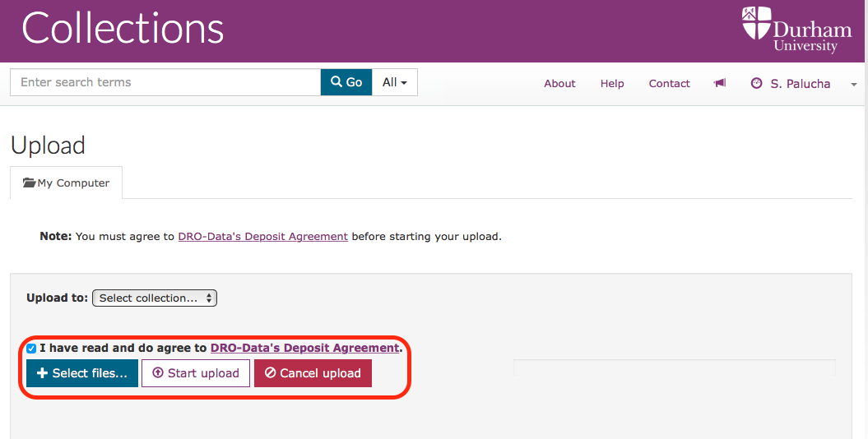This screenshot has width=868, height=439.
Task: Expand the user menu caret at far right
Action: [854, 84]
